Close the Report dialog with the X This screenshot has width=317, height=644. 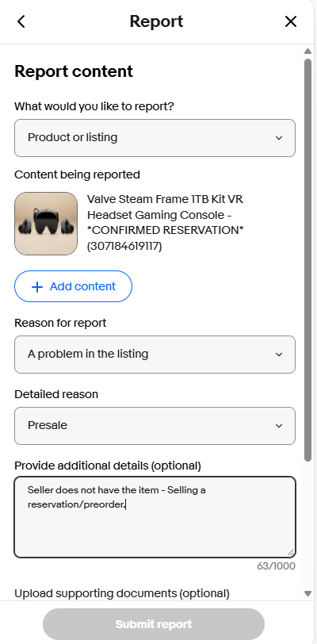point(291,21)
